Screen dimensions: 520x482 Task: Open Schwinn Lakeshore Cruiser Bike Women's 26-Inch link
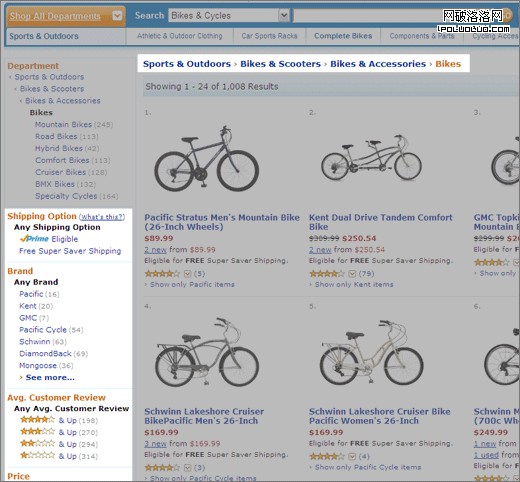tap(380, 416)
